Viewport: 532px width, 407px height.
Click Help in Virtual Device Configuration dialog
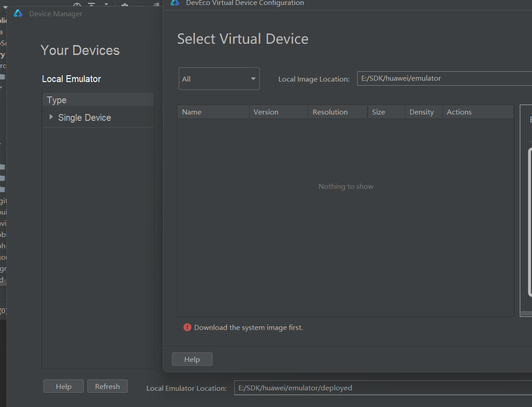point(192,359)
